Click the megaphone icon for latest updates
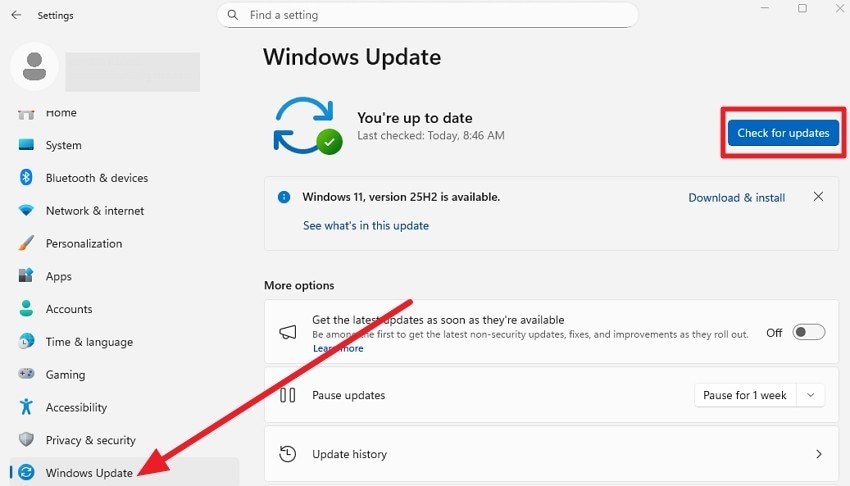This screenshot has height=486, width=850. pos(287,332)
